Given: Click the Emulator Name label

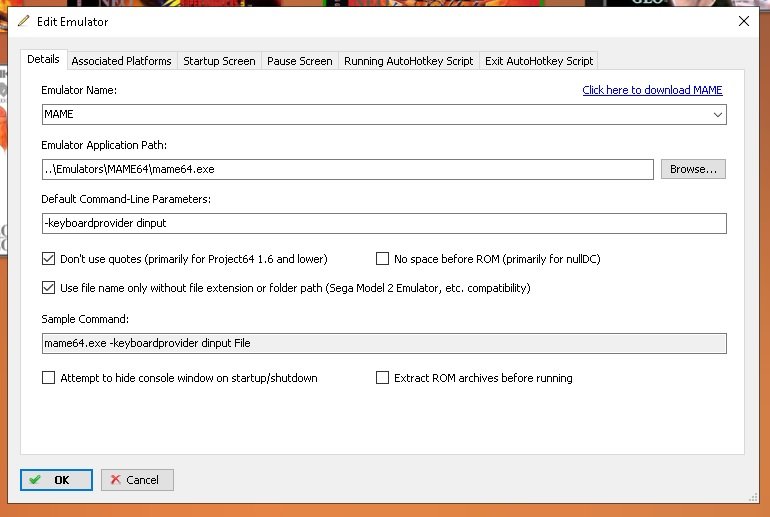Looking at the screenshot, I should 79,90.
